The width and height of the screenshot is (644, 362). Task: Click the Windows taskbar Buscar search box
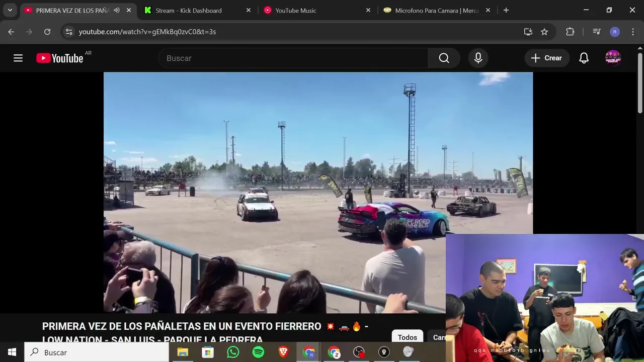[x=97, y=352]
